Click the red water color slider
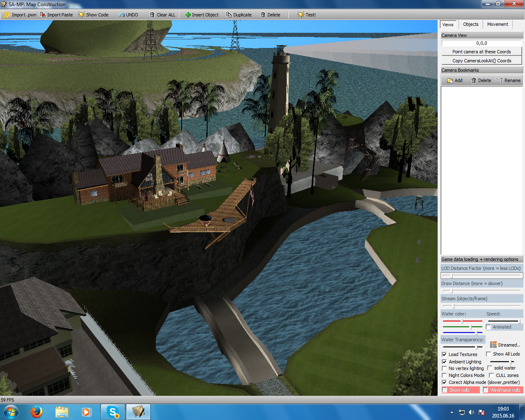525x420 pixels. tap(463, 321)
